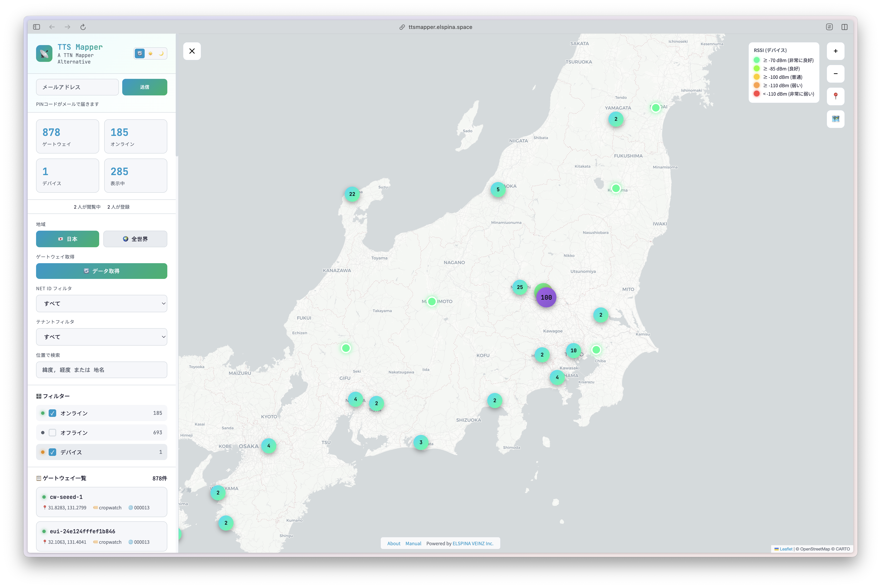Uncheck the デバイス filter checkbox
Viewport: 881px width, 588px height.
[x=52, y=452]
